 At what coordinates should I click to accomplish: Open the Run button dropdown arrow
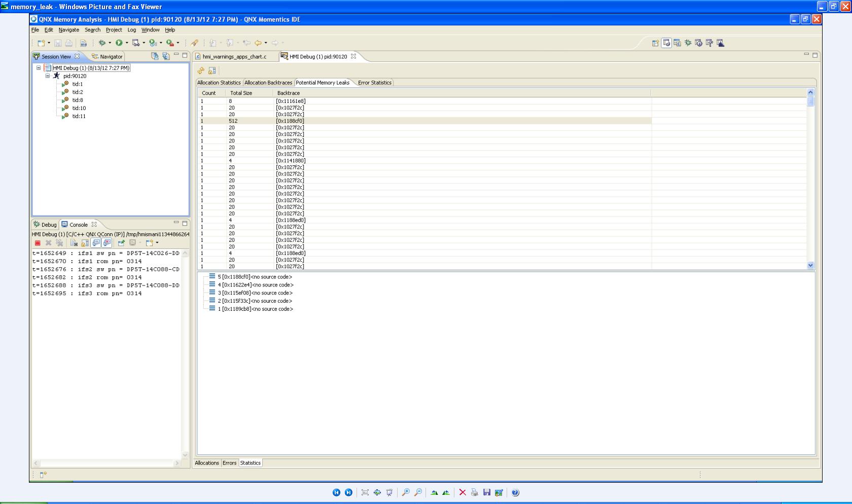click(127, 43)
